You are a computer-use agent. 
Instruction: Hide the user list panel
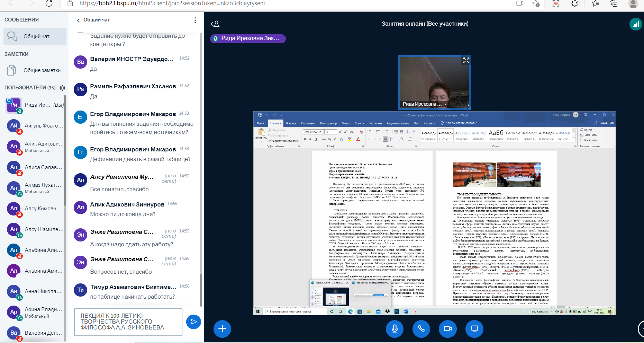pos(215,24)
